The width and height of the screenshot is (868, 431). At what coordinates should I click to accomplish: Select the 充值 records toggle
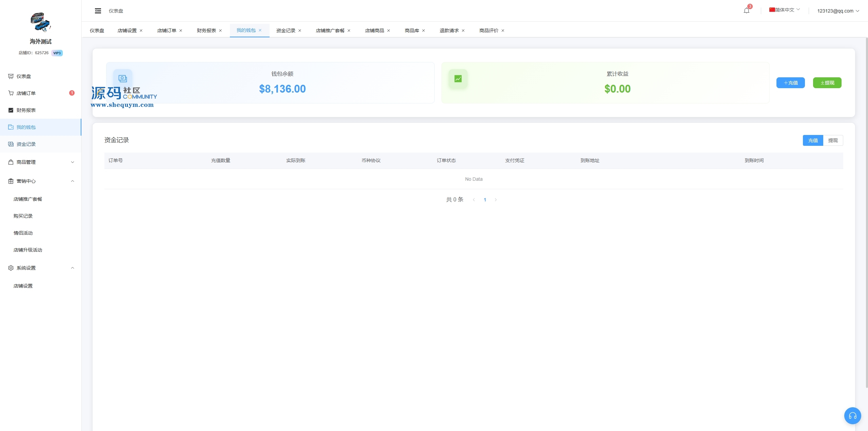pyautogui.click(x=813, y=140)
